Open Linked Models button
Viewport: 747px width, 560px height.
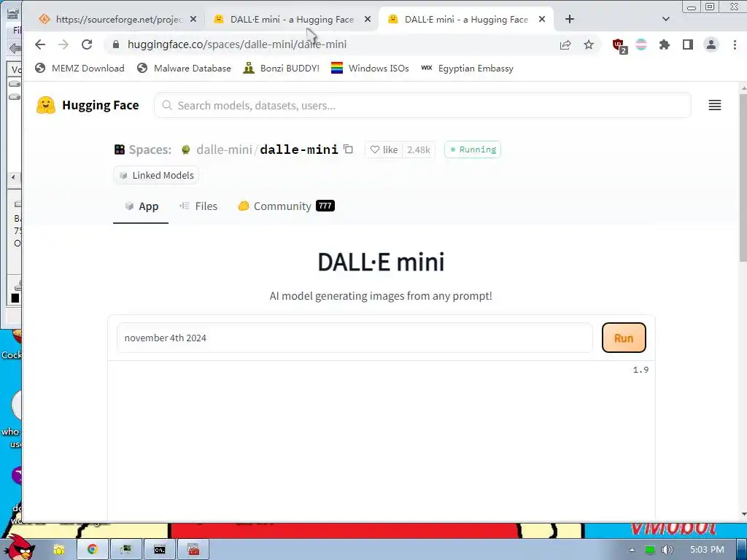[x=156, y=175]
